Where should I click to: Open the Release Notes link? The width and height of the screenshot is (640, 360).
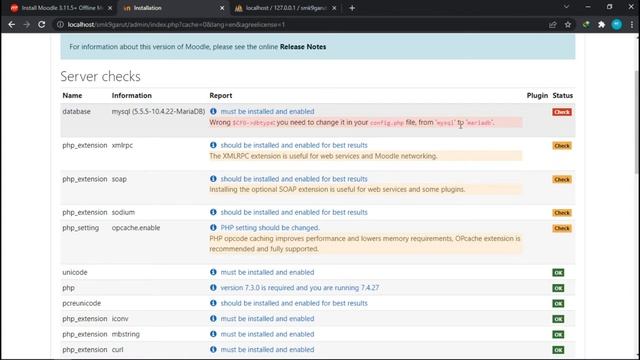(303, 47)
